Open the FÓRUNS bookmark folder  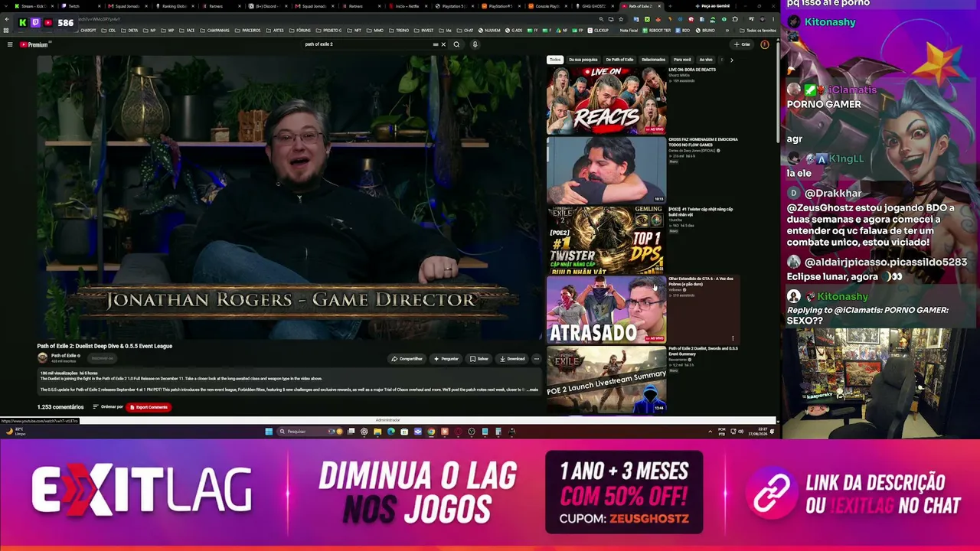[x=300, y=31]
